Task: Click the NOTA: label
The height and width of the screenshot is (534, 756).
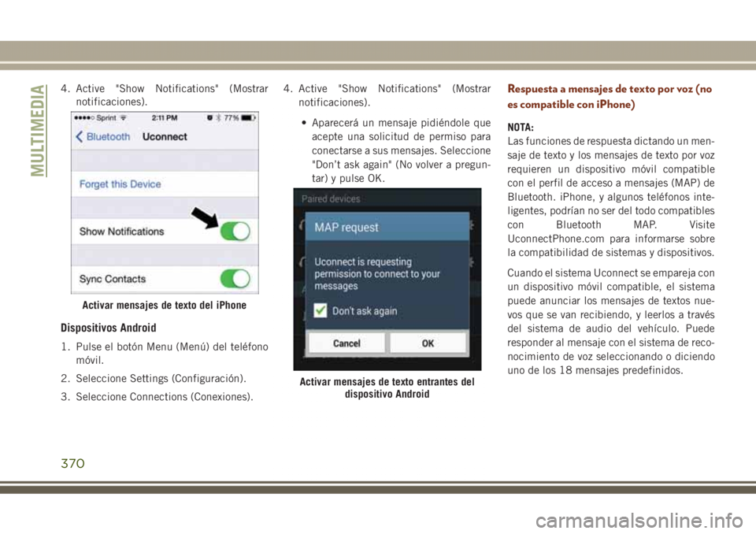Action: pos(521,128)
